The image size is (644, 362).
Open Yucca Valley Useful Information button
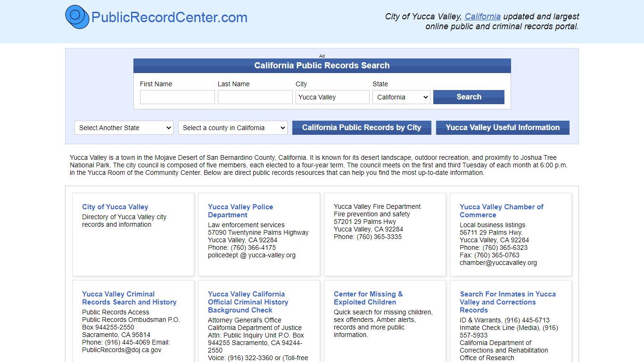(503, 128)
